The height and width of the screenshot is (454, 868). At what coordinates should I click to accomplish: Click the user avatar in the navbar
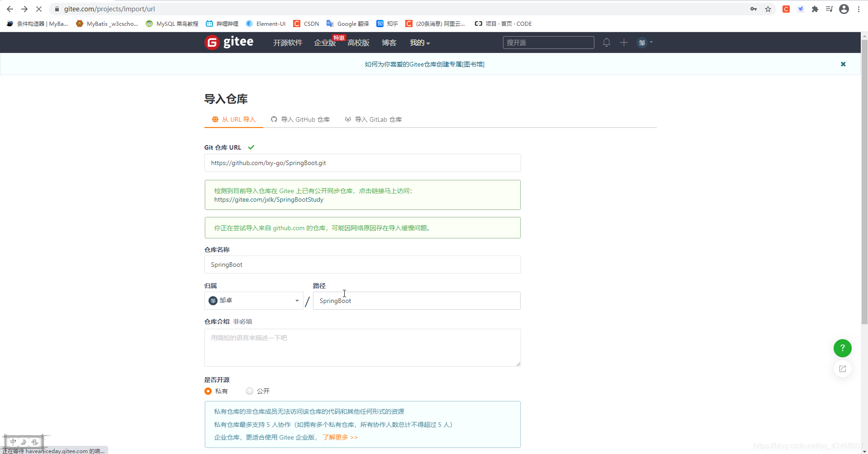click(x=642, y=42)
